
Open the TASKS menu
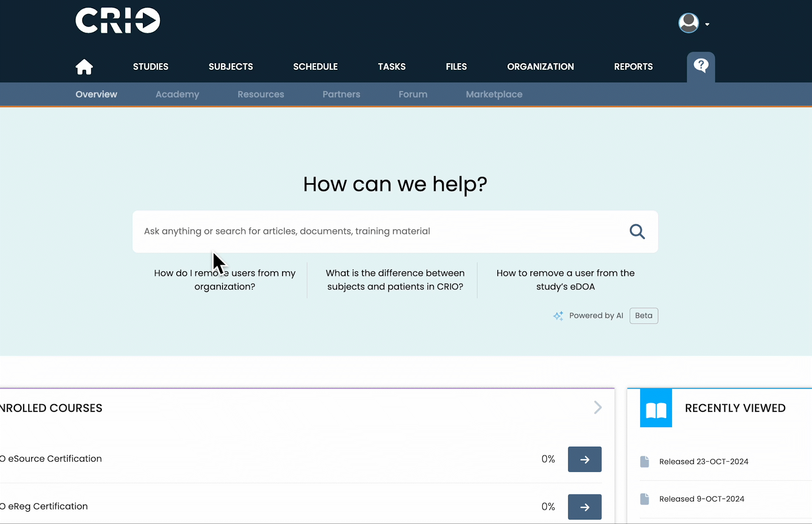(392, 66)
